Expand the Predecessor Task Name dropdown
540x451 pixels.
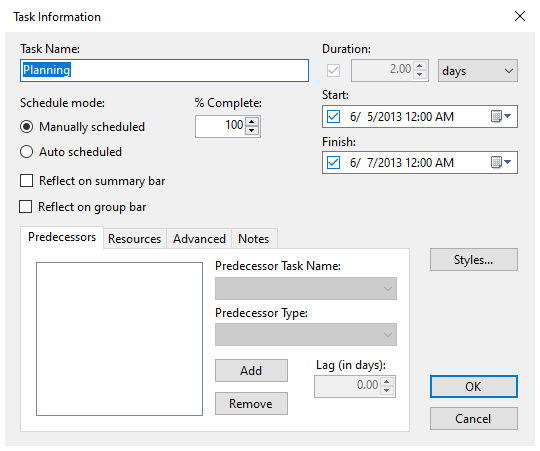[306, 289]
